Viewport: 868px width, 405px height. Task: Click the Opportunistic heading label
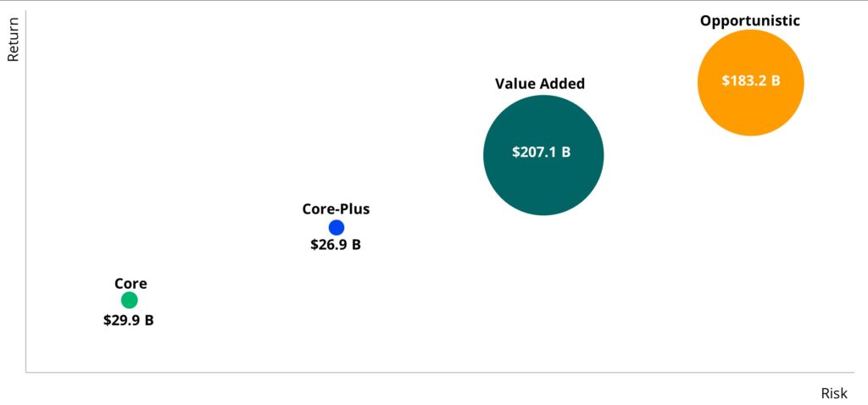coord(749,21)
